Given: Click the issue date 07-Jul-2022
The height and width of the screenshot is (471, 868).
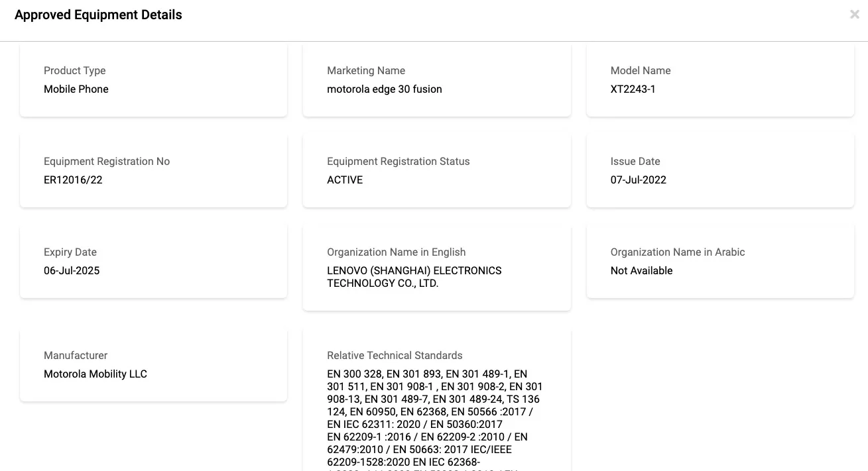Looking at the screenshot, I should pyautogui.click(x=639, y=180).
